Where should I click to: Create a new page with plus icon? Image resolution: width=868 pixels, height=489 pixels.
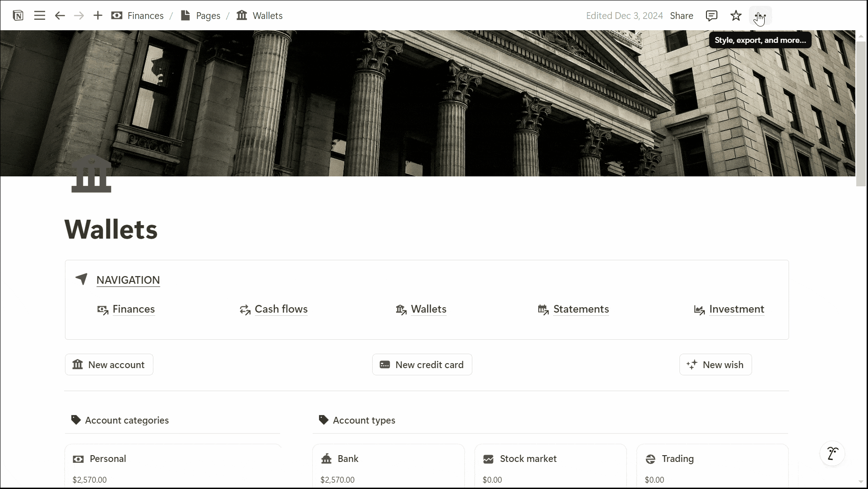click(x=98, y=16)
